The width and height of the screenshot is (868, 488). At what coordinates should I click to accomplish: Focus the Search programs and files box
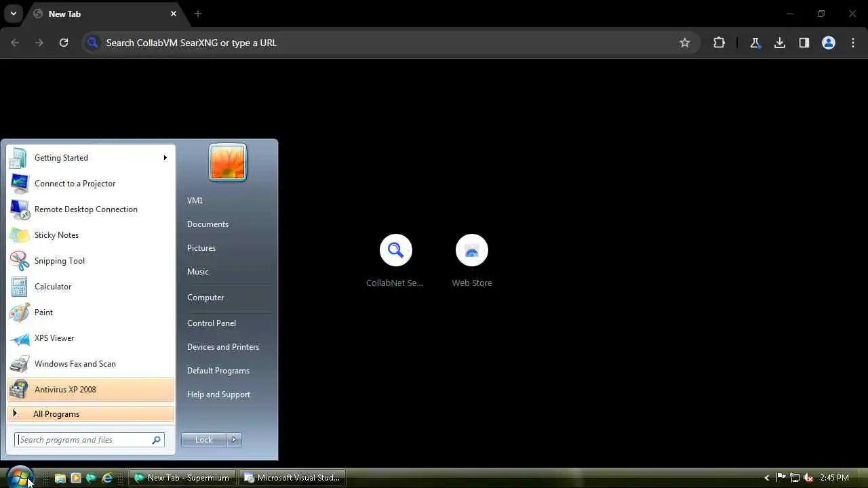tap(90, 440)
